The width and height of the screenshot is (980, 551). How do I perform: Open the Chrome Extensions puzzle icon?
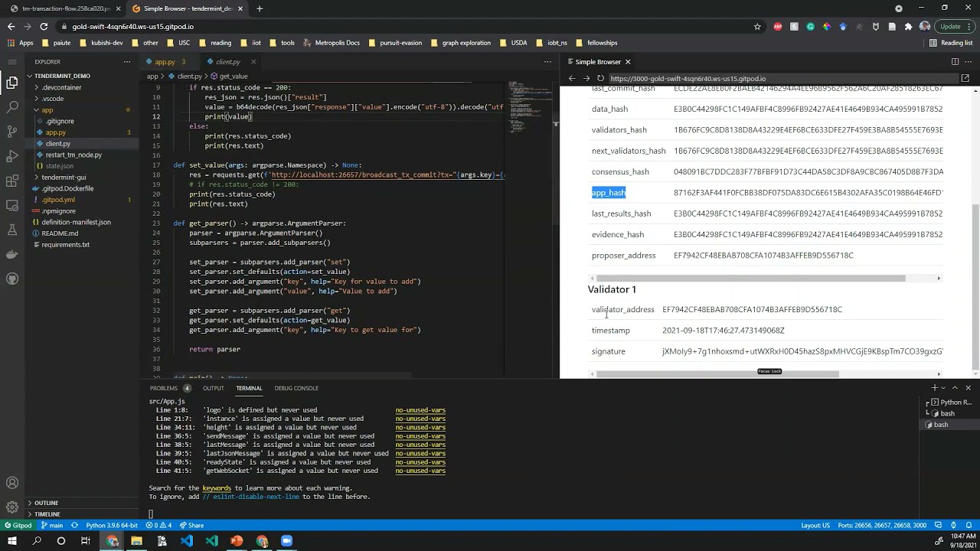point(908,26)
